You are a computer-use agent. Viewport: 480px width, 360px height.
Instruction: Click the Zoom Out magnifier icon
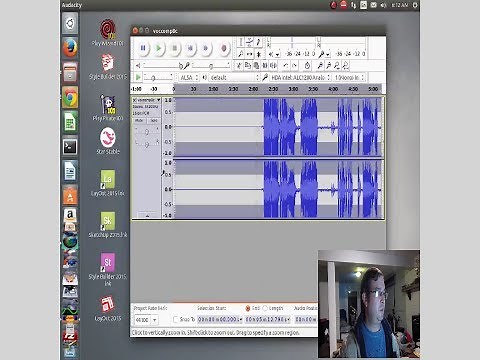point(329,65)
